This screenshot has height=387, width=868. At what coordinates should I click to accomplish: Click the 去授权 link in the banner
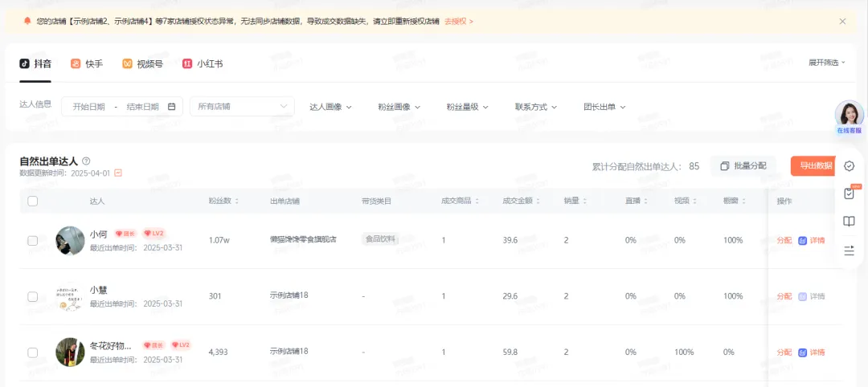[458, 22]
